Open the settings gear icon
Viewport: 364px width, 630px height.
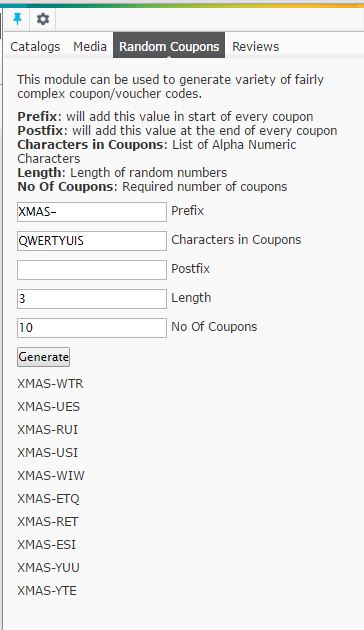point(43,19)
